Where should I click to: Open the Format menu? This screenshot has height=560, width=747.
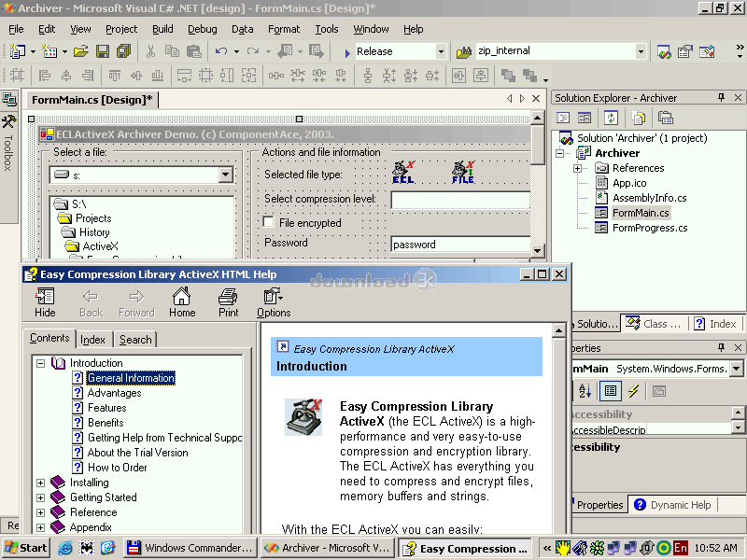284,29
